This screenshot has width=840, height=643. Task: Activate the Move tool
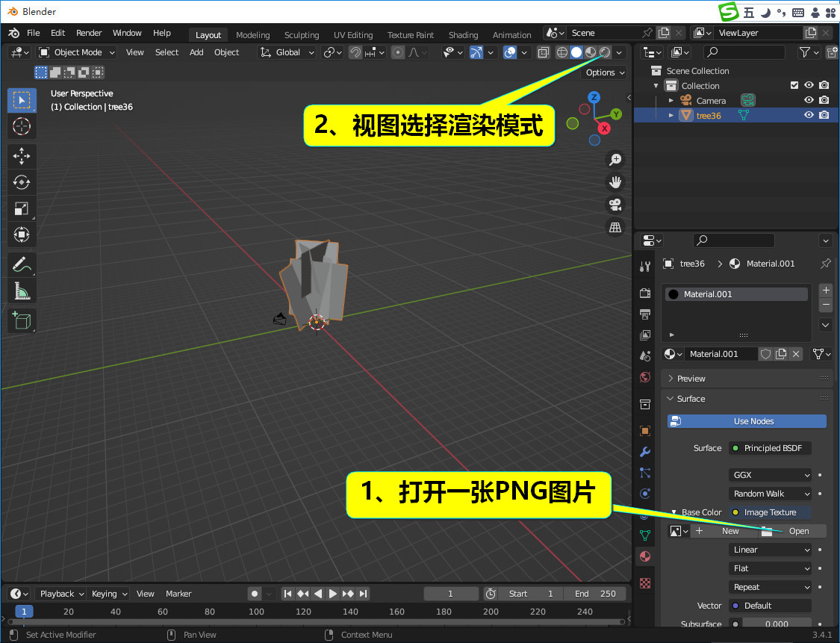(22, 156)
